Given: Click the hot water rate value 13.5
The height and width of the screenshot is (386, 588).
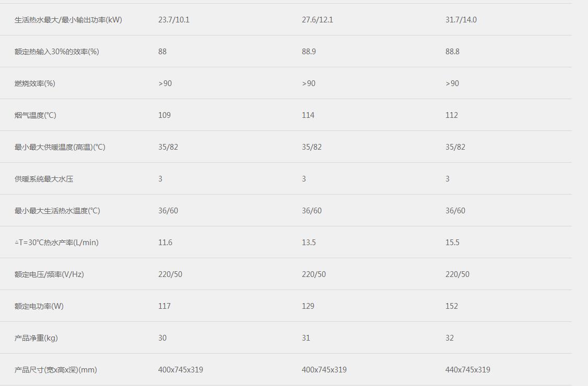Looking at the screenshot, I should pos(309,243).
